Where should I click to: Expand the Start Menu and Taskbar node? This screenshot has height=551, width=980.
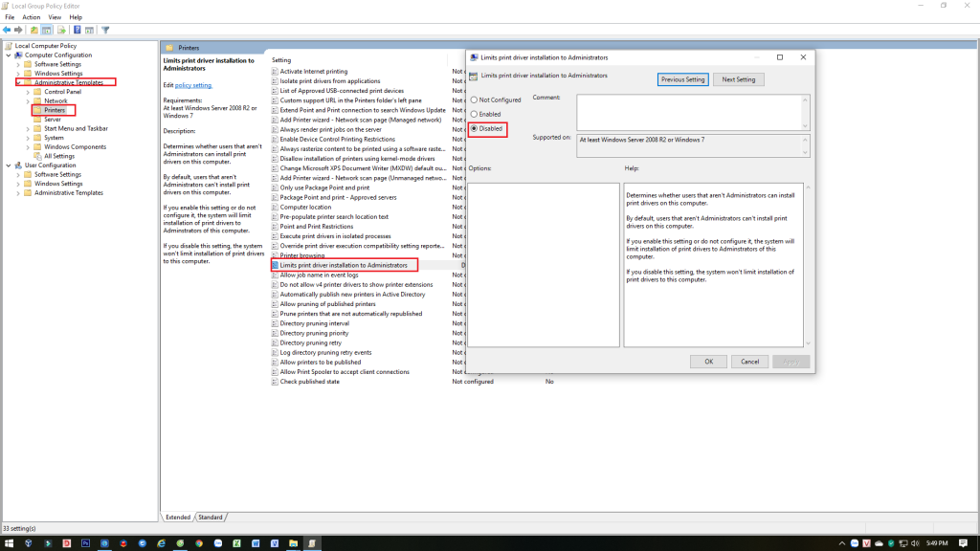28,129
